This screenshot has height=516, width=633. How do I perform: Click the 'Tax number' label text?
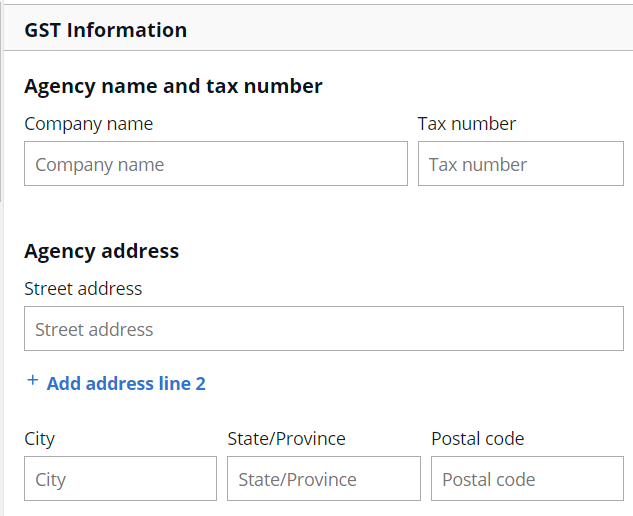pyautogui.click(x=467, y=124)
